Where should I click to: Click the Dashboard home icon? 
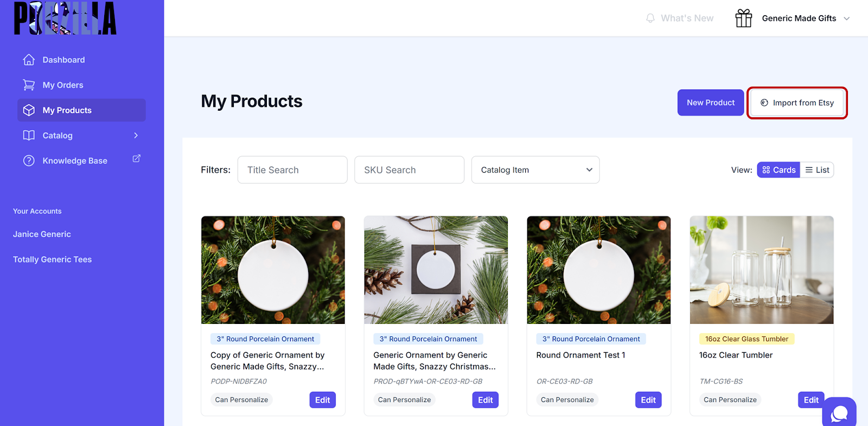coord(29,60)
